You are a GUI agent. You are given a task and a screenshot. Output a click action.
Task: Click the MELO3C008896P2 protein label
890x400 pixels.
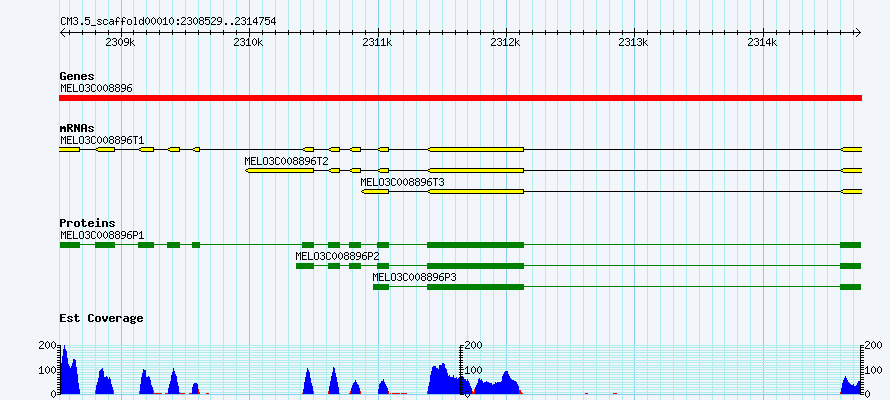[x=337, y=255]
